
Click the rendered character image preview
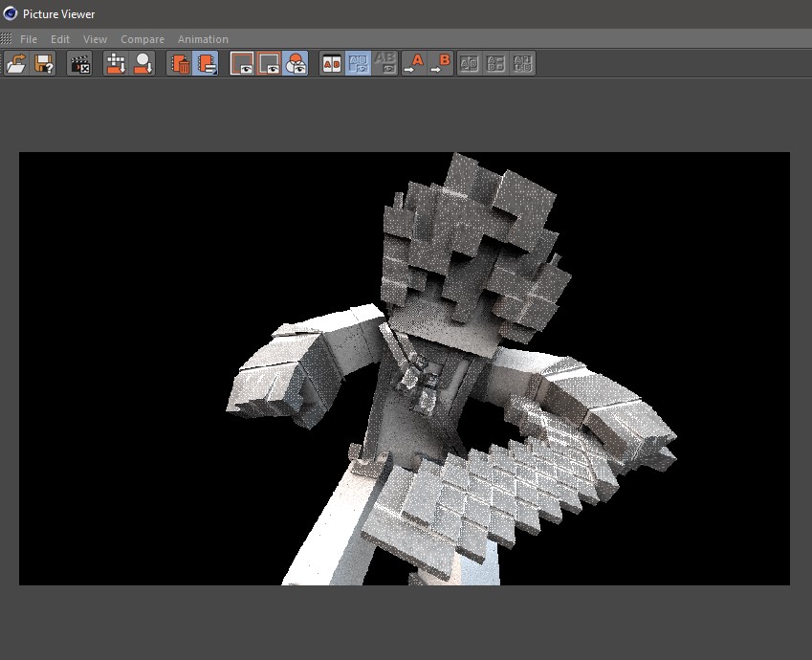coord(405,368)
